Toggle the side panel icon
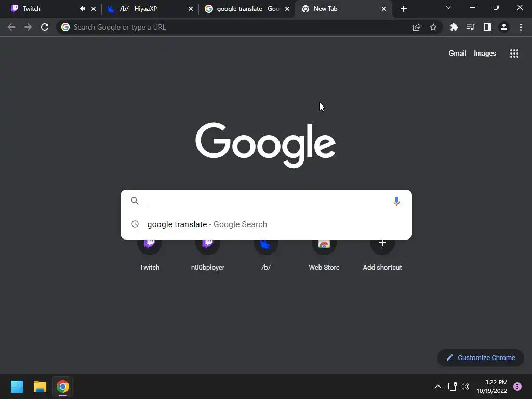The image size is (532, 399). point(487,27)
